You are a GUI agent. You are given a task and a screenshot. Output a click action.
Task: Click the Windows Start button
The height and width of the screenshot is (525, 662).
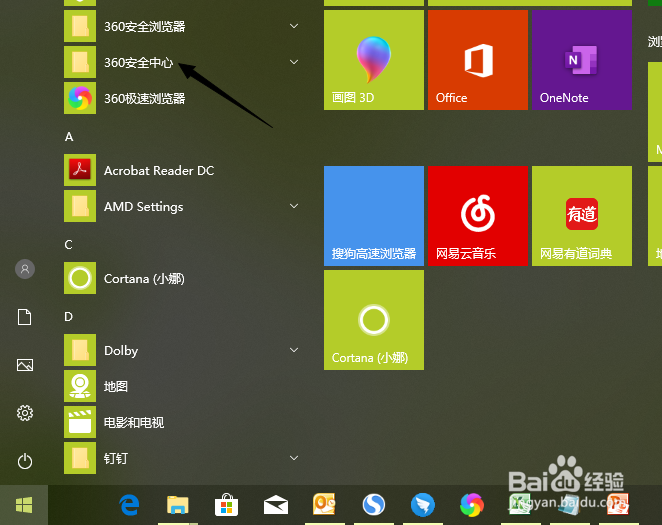click(24, 505)
